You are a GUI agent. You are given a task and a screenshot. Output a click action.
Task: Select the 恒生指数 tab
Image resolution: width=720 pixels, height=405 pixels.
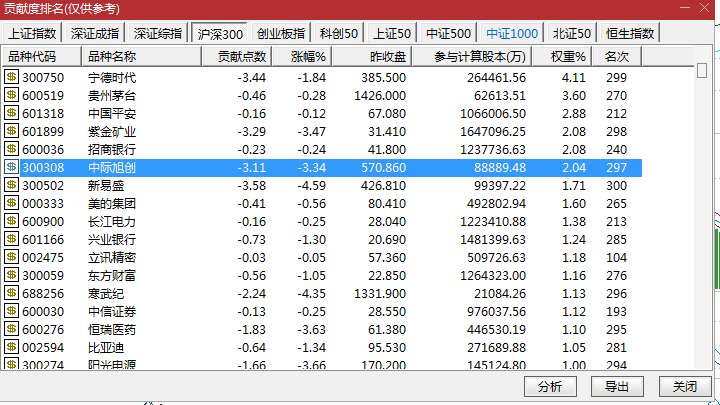[630, 34]
